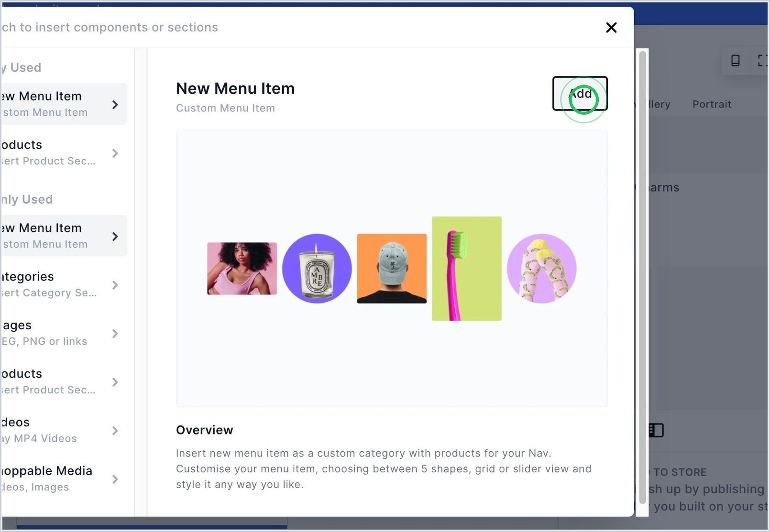Screen dimensions: 770x532
Task: Expand the second Products section chevron
Action: coord(115,382)
